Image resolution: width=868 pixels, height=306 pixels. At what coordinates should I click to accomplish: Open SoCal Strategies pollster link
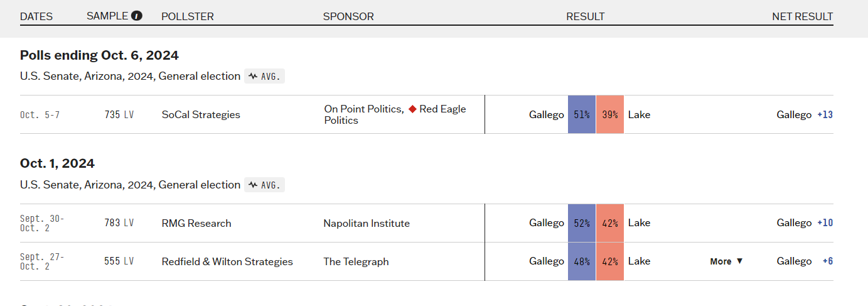(x=201, y=114)
